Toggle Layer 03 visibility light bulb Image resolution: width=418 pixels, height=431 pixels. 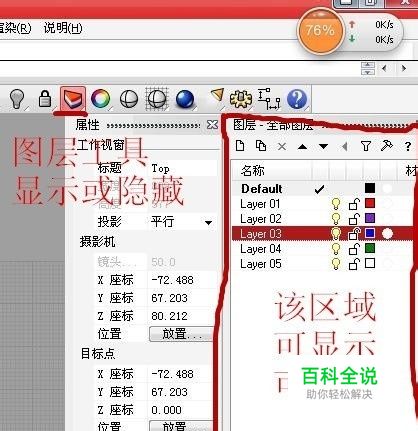coord(336,234)
